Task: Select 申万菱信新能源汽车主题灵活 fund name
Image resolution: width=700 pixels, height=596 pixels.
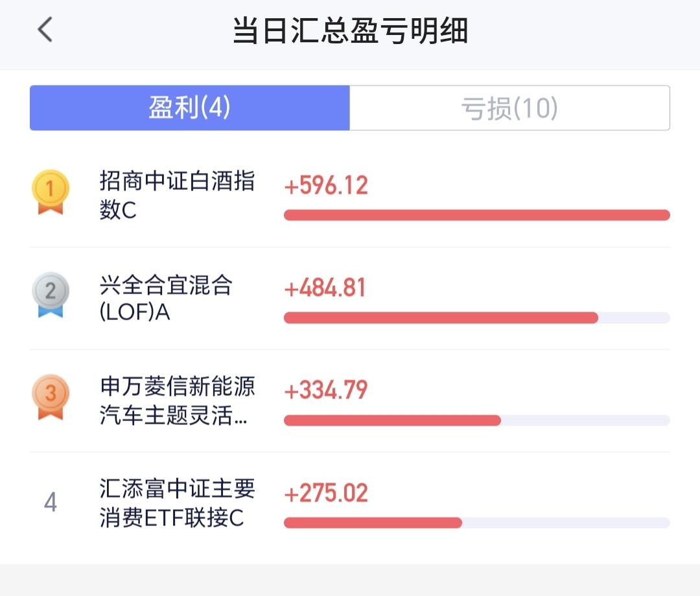Action: 177,401
